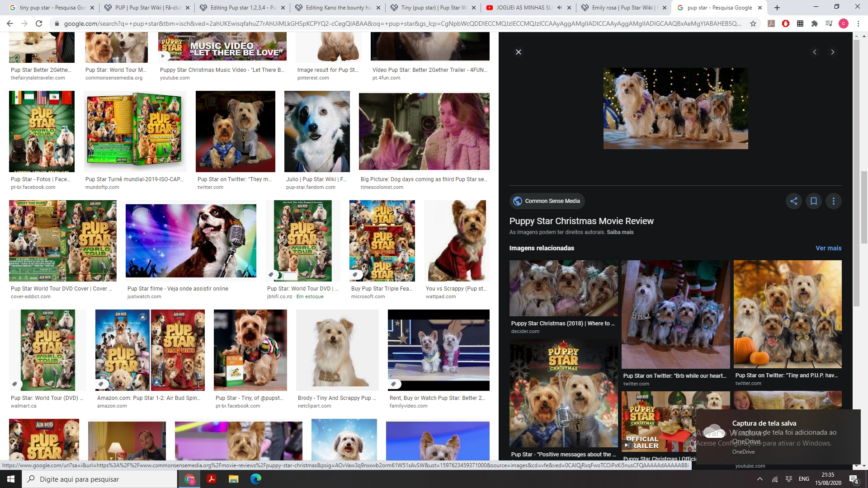
Task: Go to the previous preview image
Action: [x=815, y=52]
